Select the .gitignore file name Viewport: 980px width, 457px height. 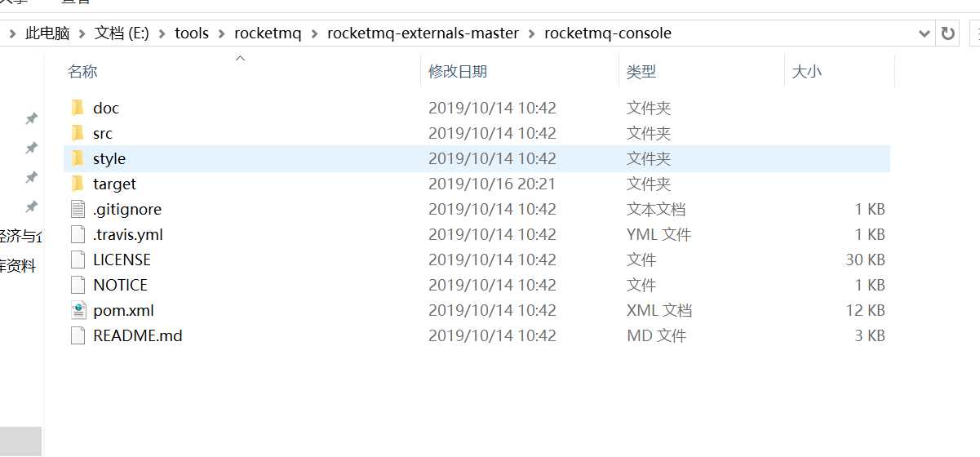pos(127,209)
